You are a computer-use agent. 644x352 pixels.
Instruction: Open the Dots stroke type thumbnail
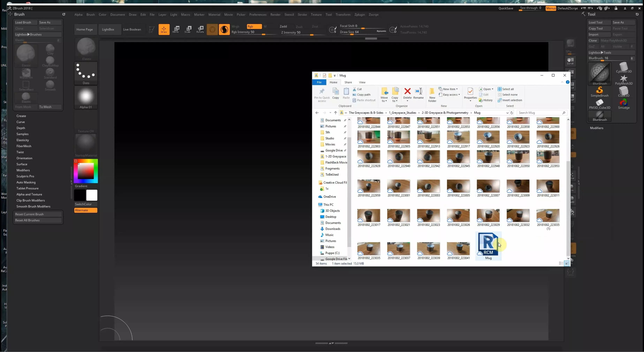(x=86, y=73)
